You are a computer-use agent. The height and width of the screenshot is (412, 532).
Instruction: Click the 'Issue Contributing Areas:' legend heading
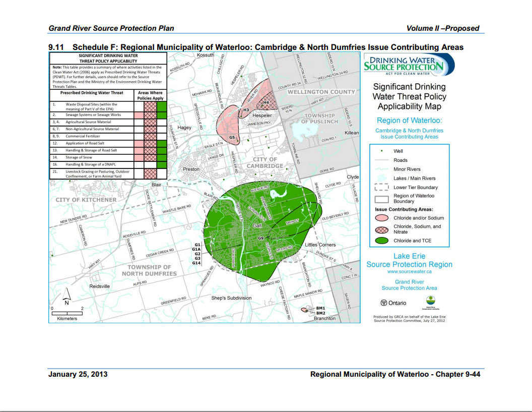(x=404, y=209)
